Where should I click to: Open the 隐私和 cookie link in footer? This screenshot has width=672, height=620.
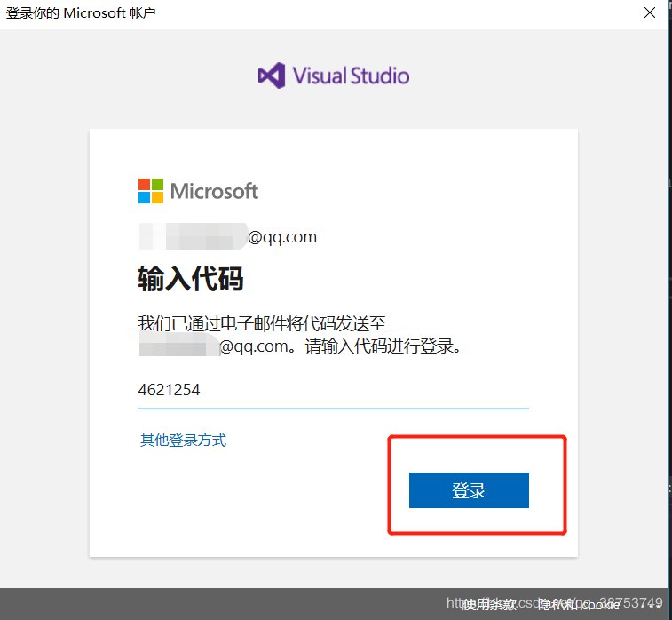[579, 605]
